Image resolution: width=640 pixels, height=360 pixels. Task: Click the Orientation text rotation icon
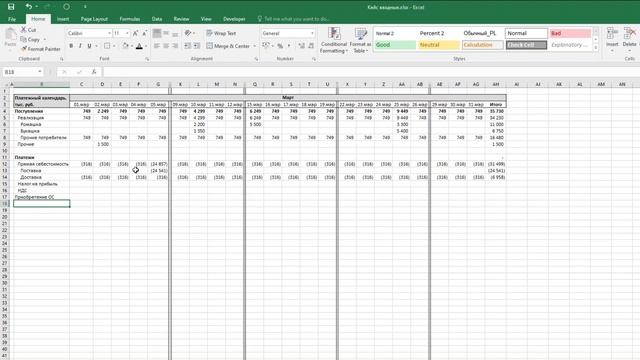pos(188,33)
